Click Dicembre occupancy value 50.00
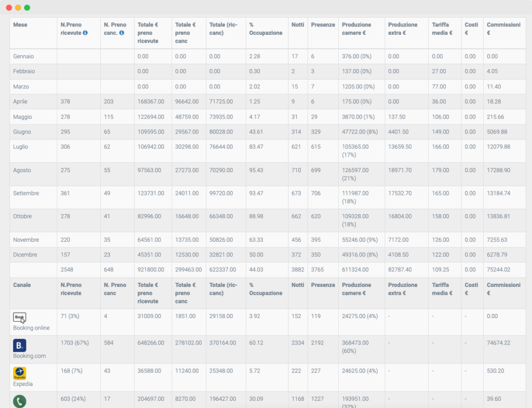 (256, 255)
